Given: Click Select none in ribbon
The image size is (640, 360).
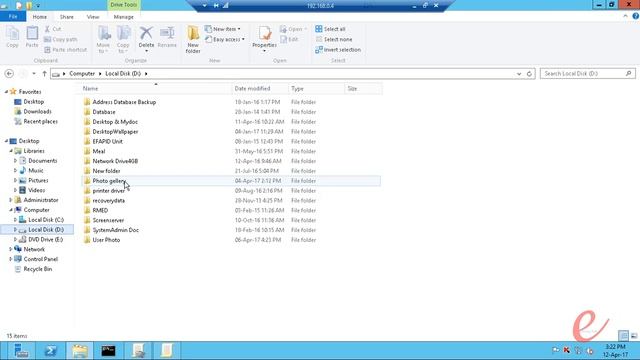Looking at the screenshot, I should pos(333,39).
